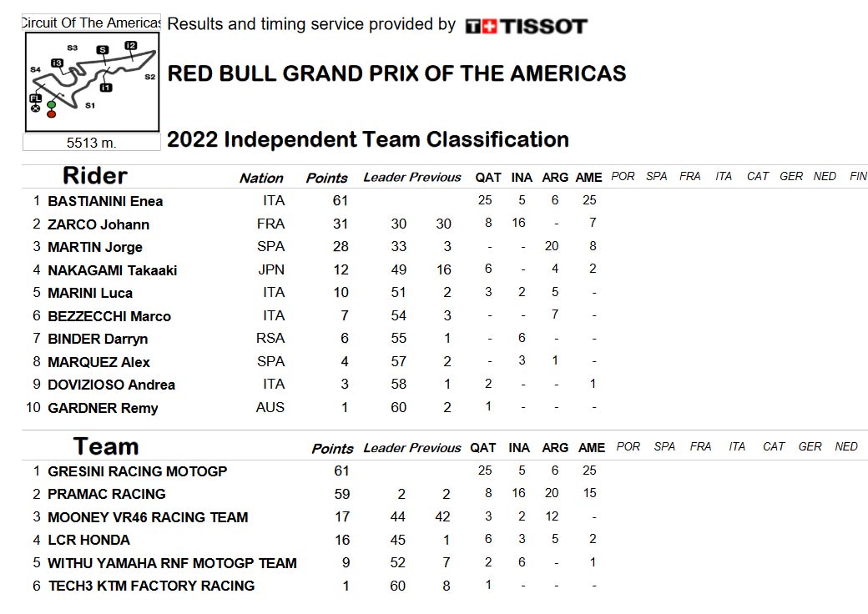Click the green start marker on track map

click(x=52, y=104)
